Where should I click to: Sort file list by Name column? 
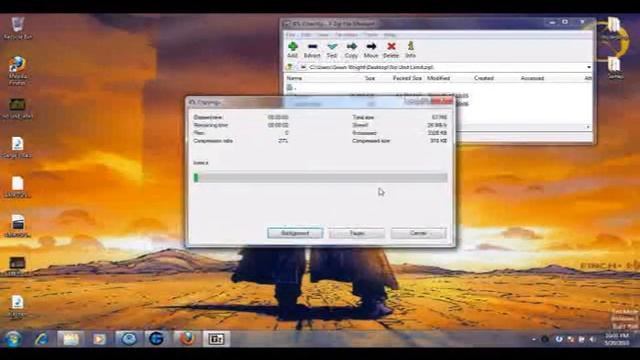coord(294,78)
